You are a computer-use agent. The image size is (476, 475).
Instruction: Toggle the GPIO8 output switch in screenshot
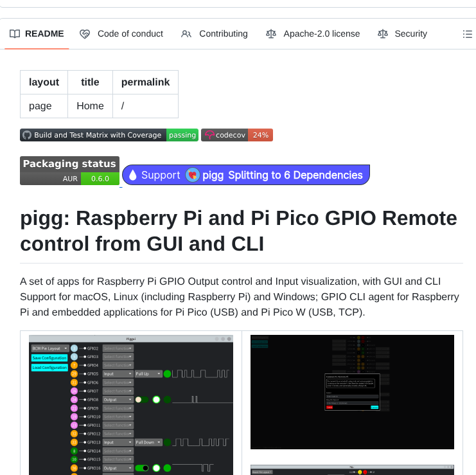[142, 400]
